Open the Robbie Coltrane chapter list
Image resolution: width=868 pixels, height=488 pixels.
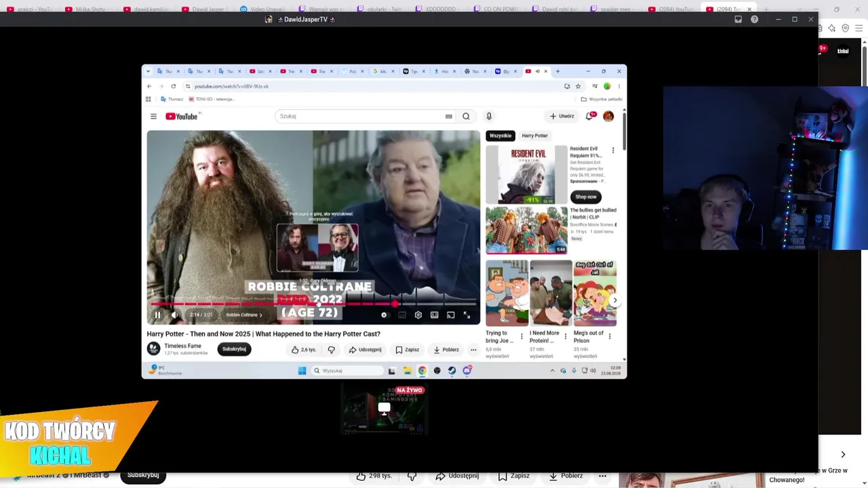pyautogui.click(x=244, y=315)
